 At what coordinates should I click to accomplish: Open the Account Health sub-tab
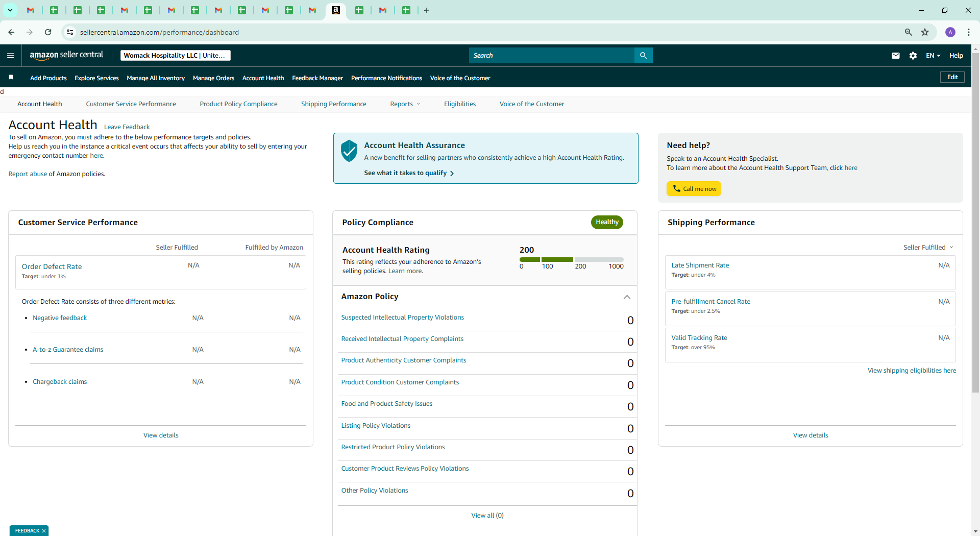[40, 104]
